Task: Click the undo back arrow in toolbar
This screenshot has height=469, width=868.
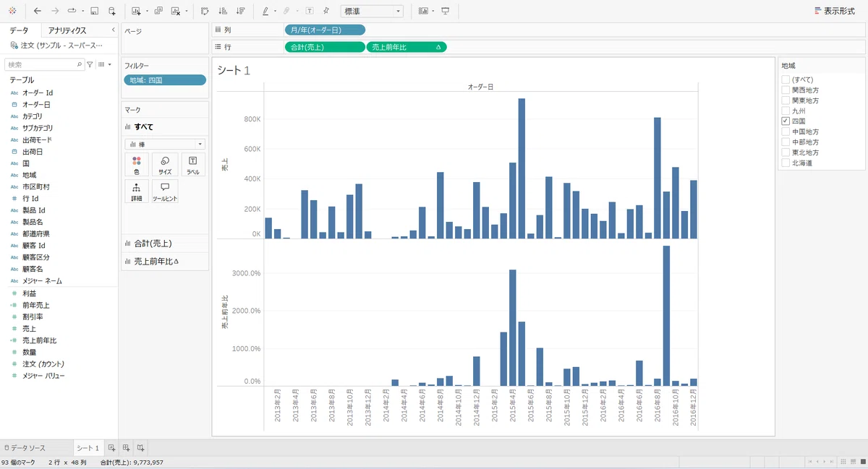Action: point(38,11)
